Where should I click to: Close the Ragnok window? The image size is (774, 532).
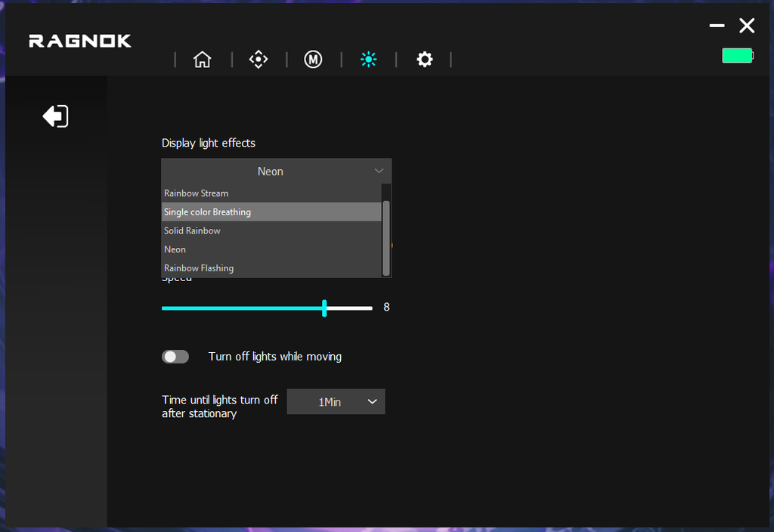pos(747,25)
